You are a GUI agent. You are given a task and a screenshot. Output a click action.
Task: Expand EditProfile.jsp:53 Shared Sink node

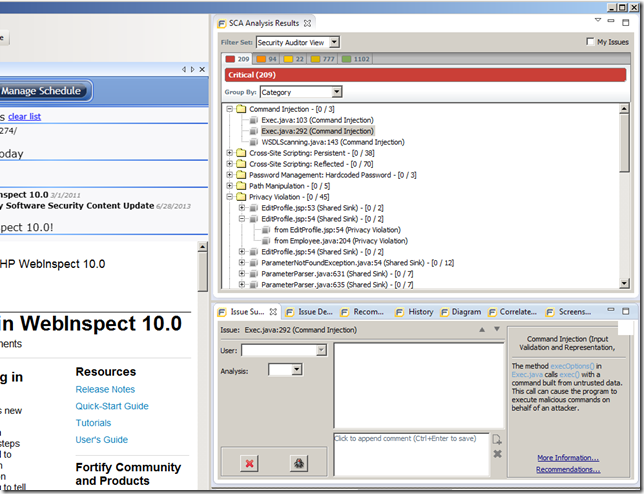click(242, 208)
